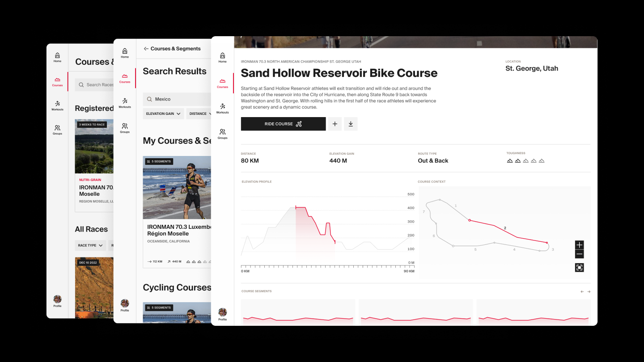Viewport: 644px width, 362px height.
Task: Open Workouts in the front course window sidebar
Action: point(222,108)
